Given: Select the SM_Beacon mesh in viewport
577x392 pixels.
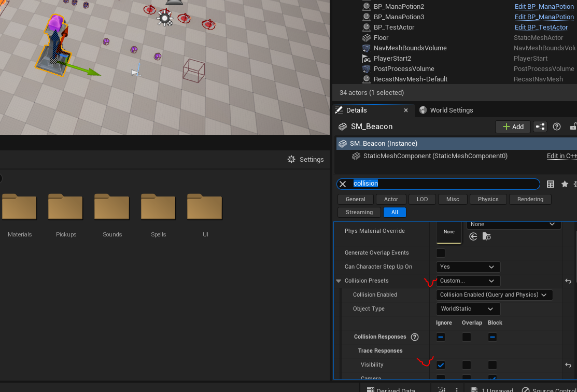Looking at the screenshot, I should point(54,46).
